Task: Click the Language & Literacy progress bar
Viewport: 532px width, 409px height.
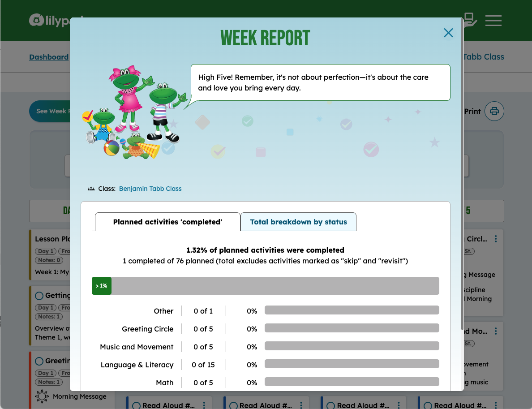Action: tap(352, 364)
